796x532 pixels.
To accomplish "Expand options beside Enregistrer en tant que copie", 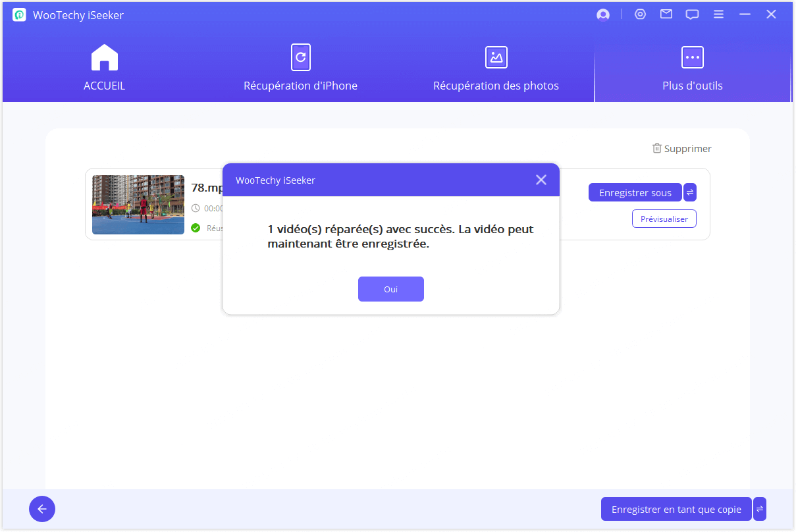I will tap(760, 509).
